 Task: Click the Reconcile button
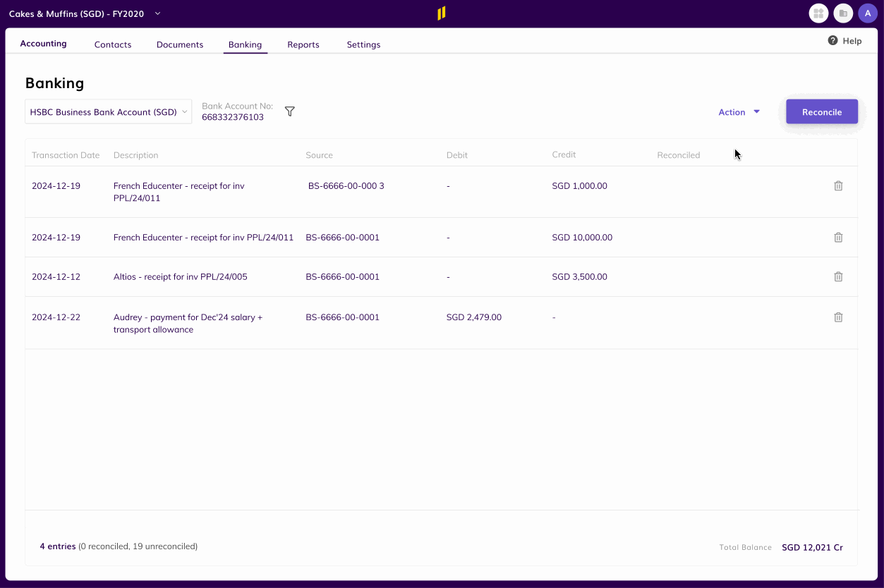[821, 111]
